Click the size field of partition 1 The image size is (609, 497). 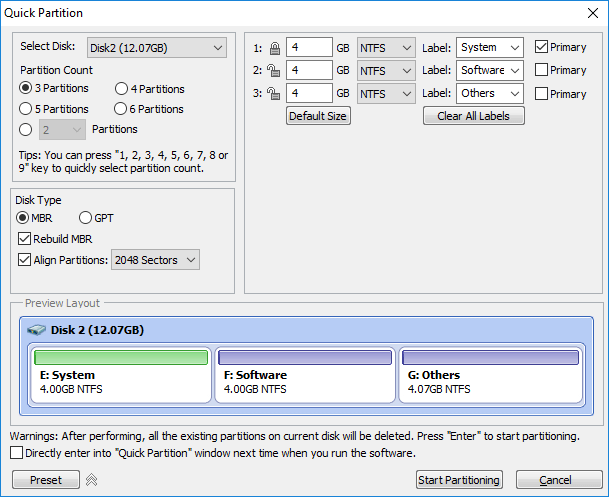tap(309, 47)
